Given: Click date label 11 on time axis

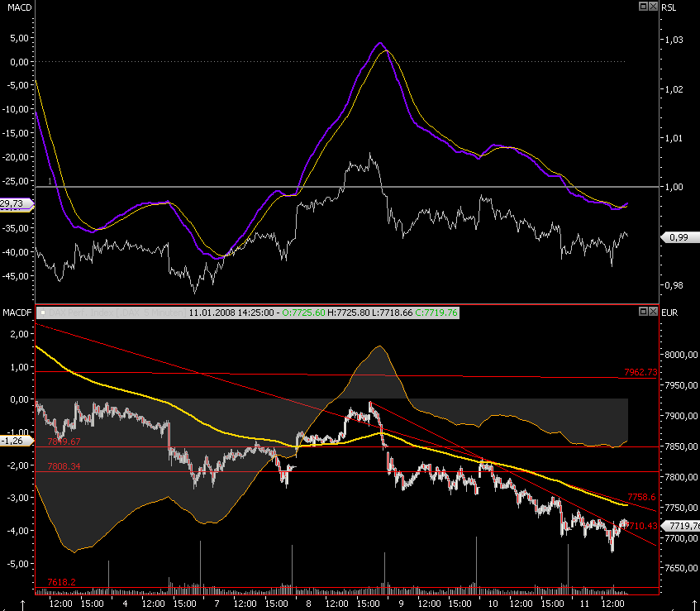Looking at the screenshot, I should point(584,604).
